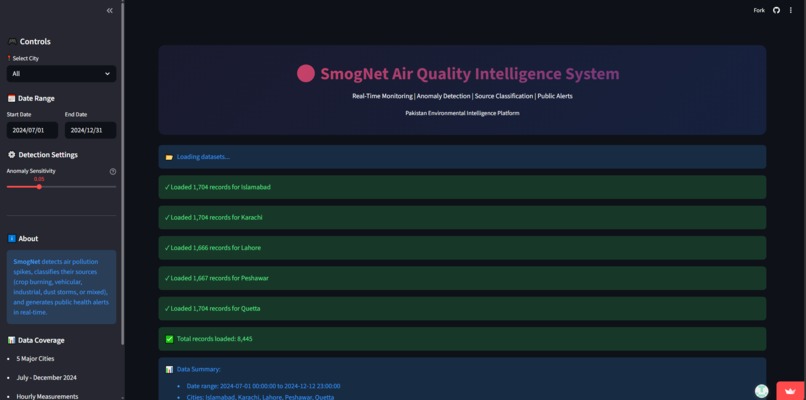
Task: Click the 'Data Summary:' heading
Action: click(x=198, y=369)
